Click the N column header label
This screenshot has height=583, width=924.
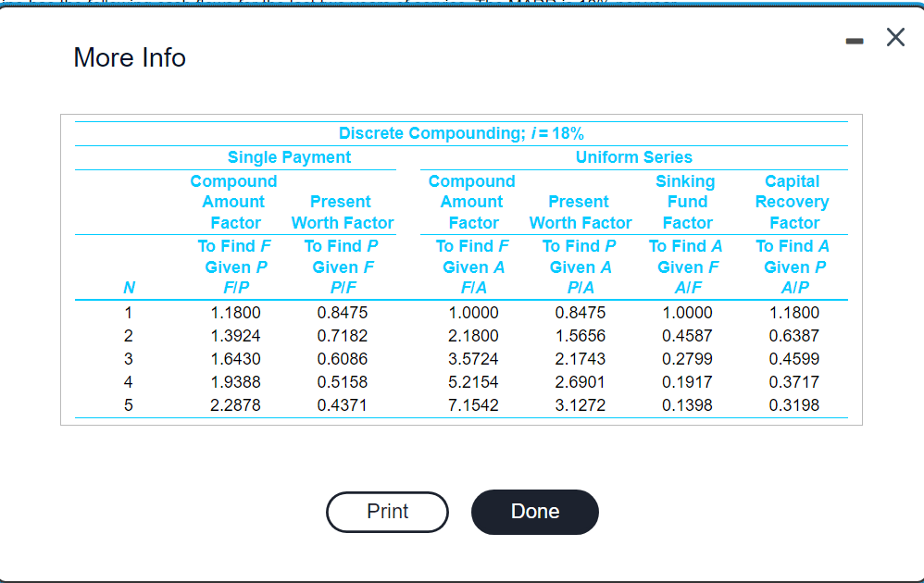pyautogui.click(x=128, y=288)
